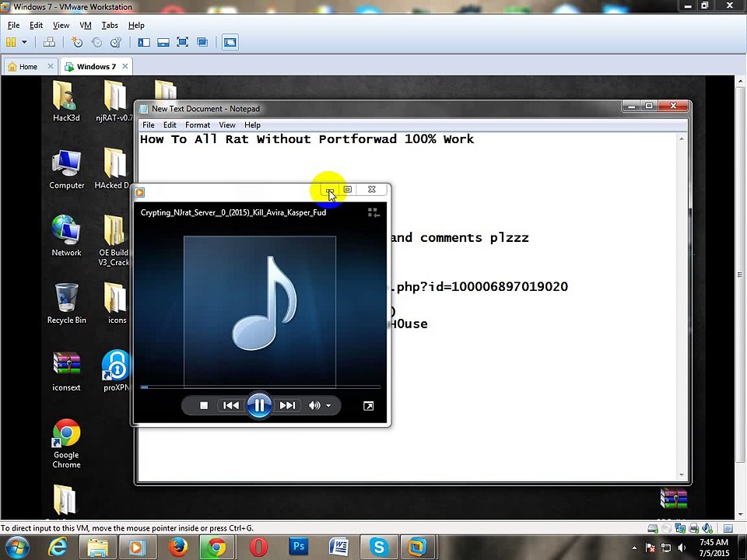Image resolution: width=747 pixels, height=560 pixels.
Task: Open Notepad's View menu
Action: 226,124
